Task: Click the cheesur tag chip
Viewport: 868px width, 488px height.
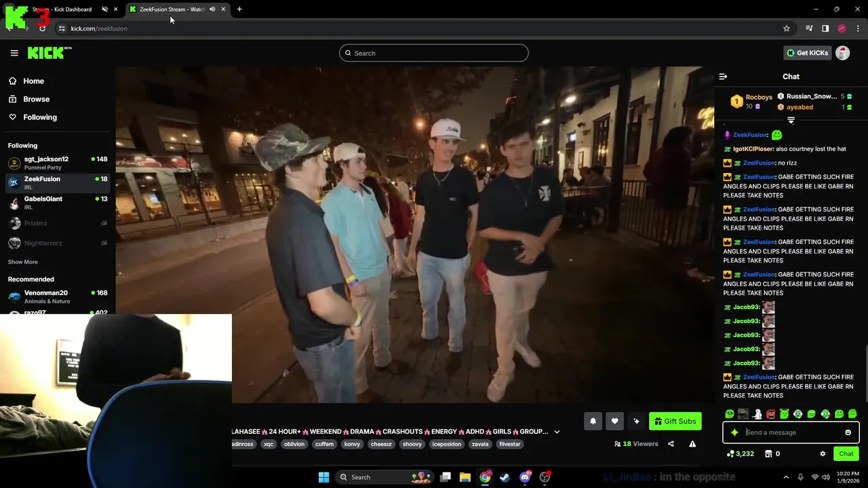Action: [x=381, y=444]
